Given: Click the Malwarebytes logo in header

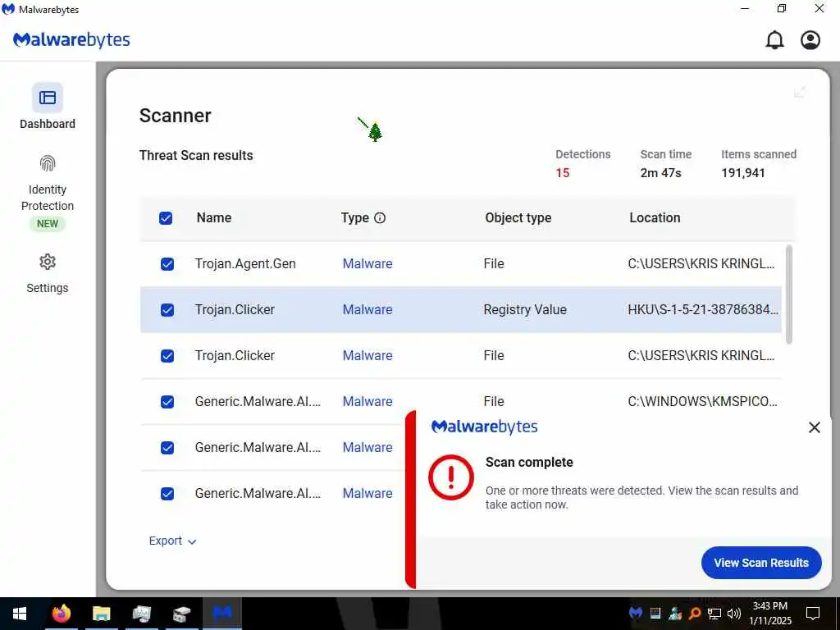Looking at the screenshot, I should coord(72,40).
